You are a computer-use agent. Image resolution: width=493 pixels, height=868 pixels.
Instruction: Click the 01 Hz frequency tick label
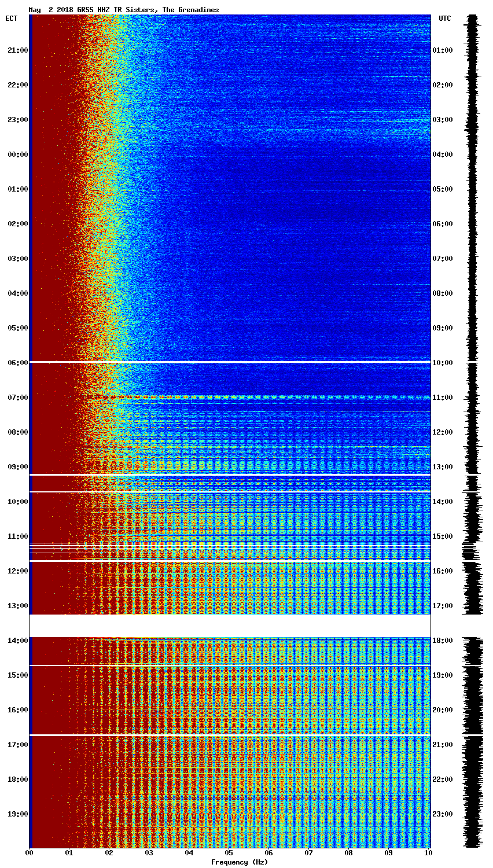(69, 853)
